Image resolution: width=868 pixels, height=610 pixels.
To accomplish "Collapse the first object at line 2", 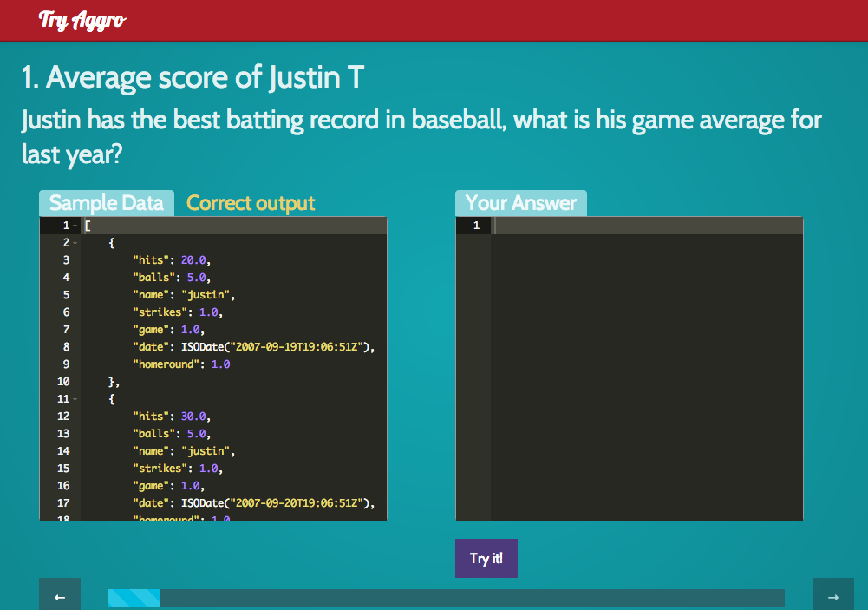I will [75, 243].
